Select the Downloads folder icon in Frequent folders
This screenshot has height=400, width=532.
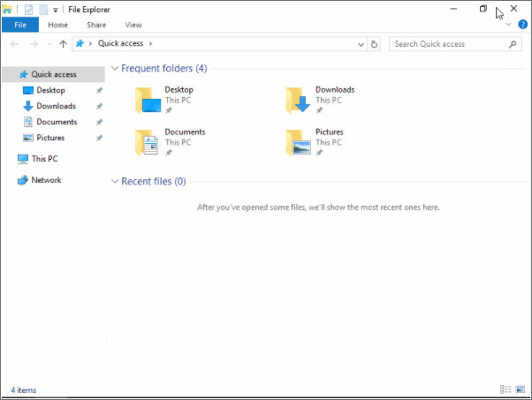[x=298, y=101]
